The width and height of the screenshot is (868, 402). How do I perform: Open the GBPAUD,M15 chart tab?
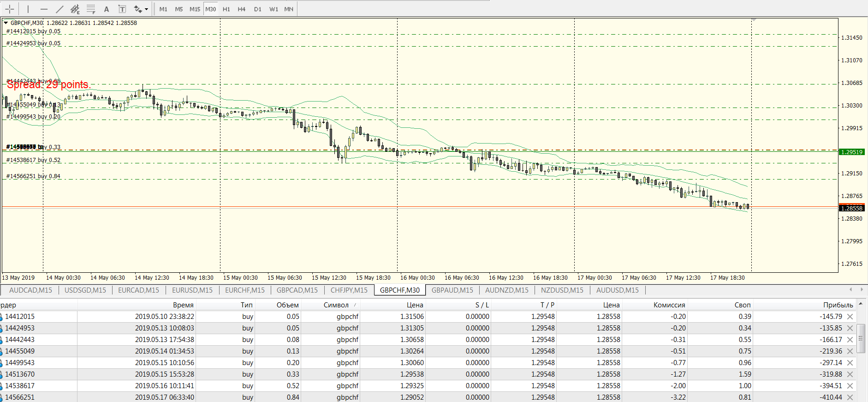tap(452, 290)
